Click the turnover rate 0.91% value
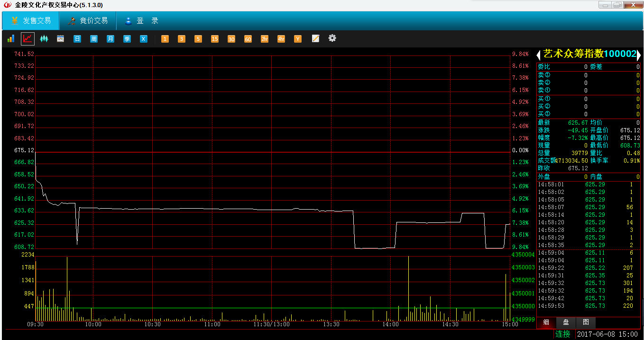The image size is (644, 340). coord(632,160)
